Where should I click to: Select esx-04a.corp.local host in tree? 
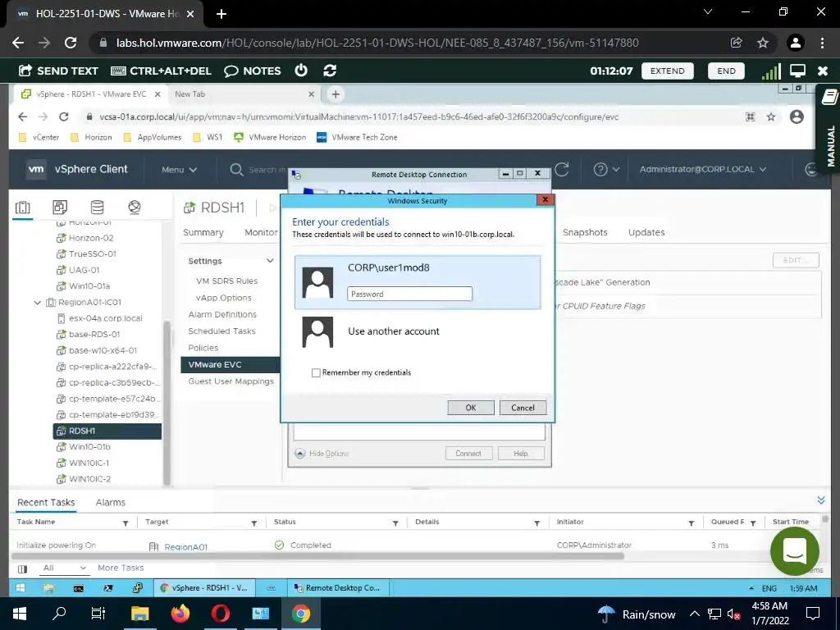click(x=106, y=318)
